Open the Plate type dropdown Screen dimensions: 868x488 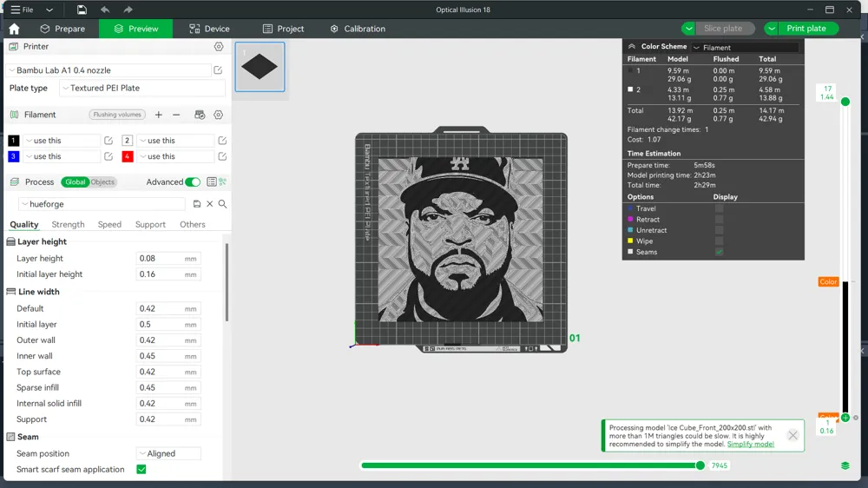point(142,88)
